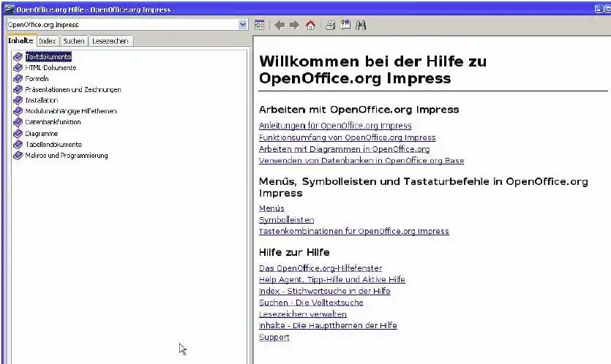Open Verwenden von Datenbanken in Base link
611x364 pixels.
pos(361,160)
